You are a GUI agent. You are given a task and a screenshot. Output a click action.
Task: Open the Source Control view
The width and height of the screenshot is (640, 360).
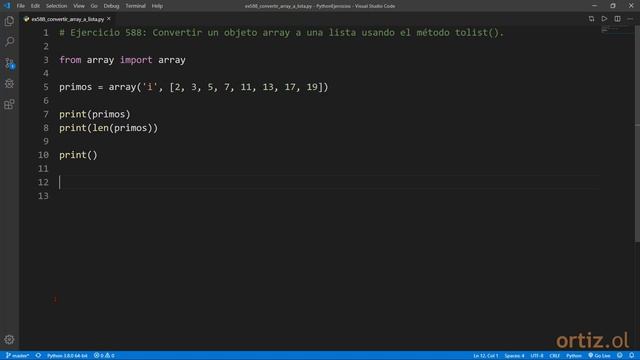9,63
